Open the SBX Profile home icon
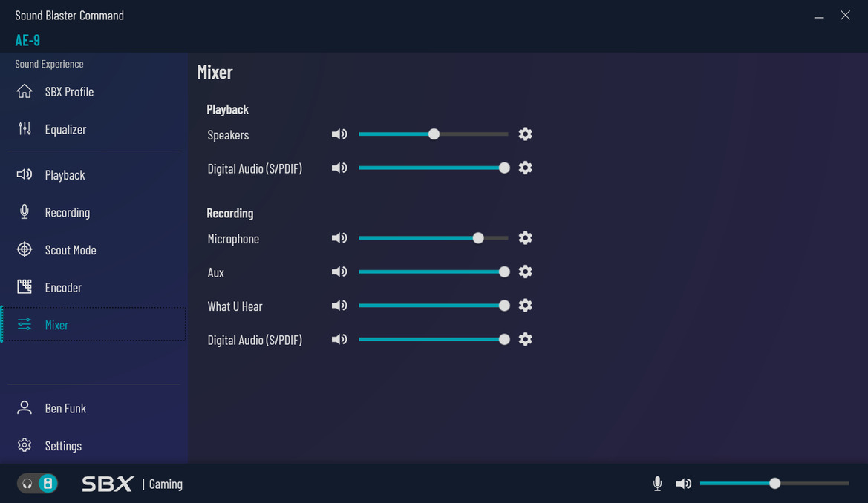This screenshot has width=868, height=503. tap(25, 91)
